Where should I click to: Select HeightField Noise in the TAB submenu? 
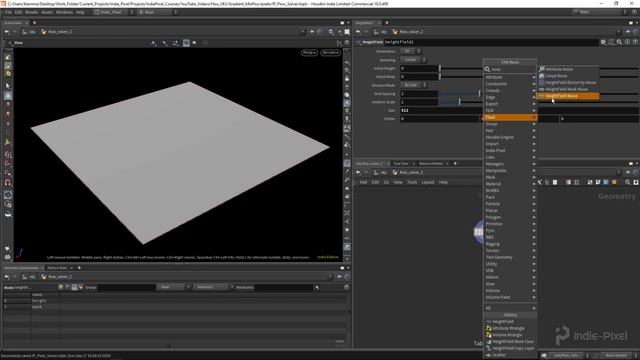click(568, 96)
